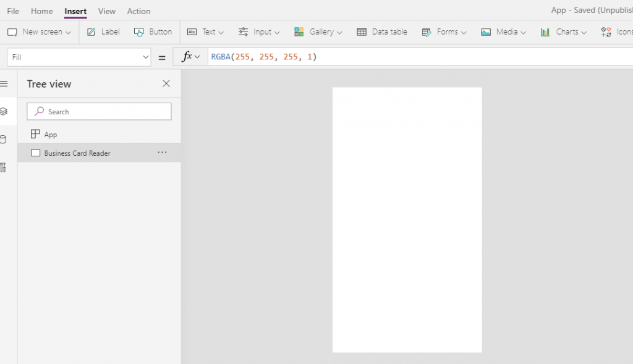The height and width of the screenshot is (364, 633).
Task: Insert a Data table from the ribbon
Action: (x=381, y=32)
